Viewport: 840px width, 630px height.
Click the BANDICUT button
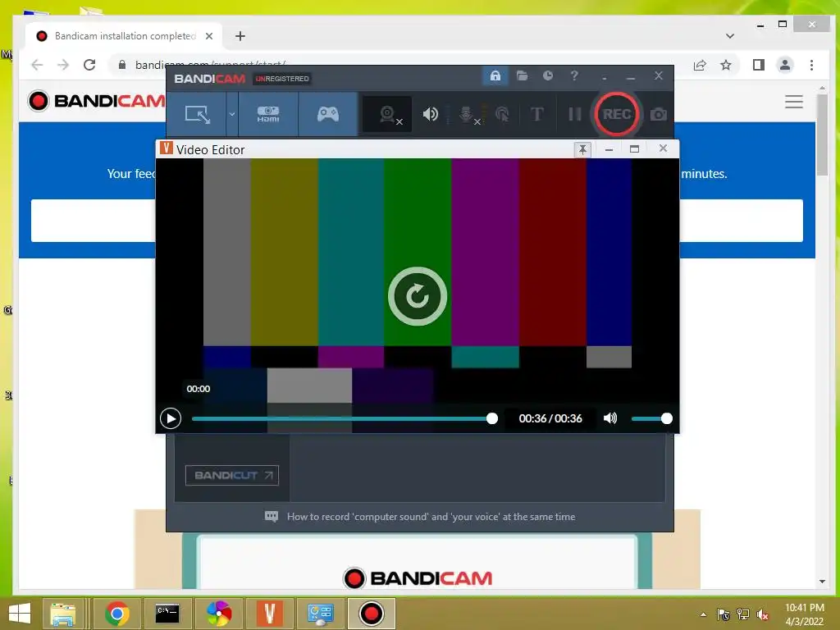click(x=232, y=475)
